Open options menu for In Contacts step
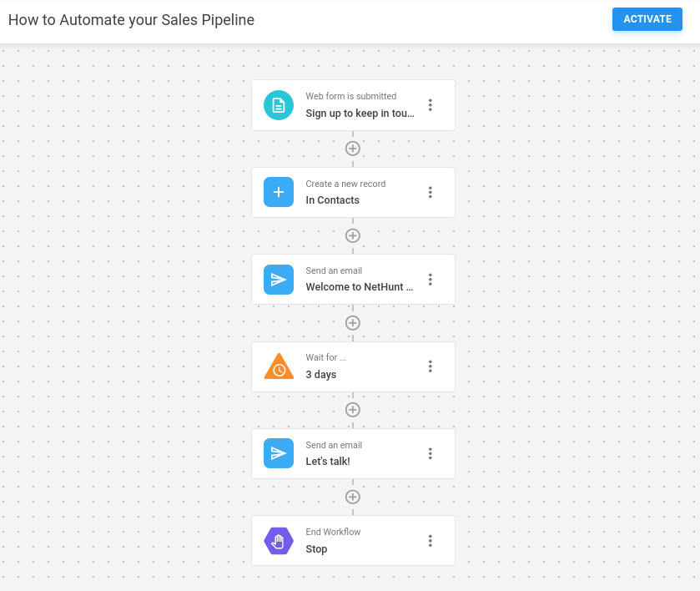The image size is (700, 591). 431,192
